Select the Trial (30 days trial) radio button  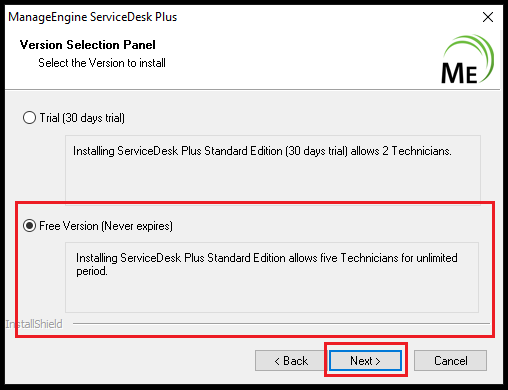[29, 118]
